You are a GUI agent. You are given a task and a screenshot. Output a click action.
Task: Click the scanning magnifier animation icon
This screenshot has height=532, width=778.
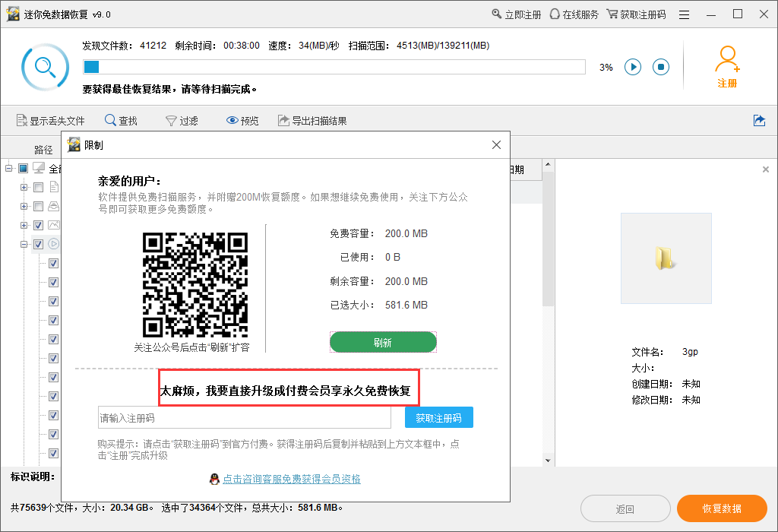coord(45,67)
